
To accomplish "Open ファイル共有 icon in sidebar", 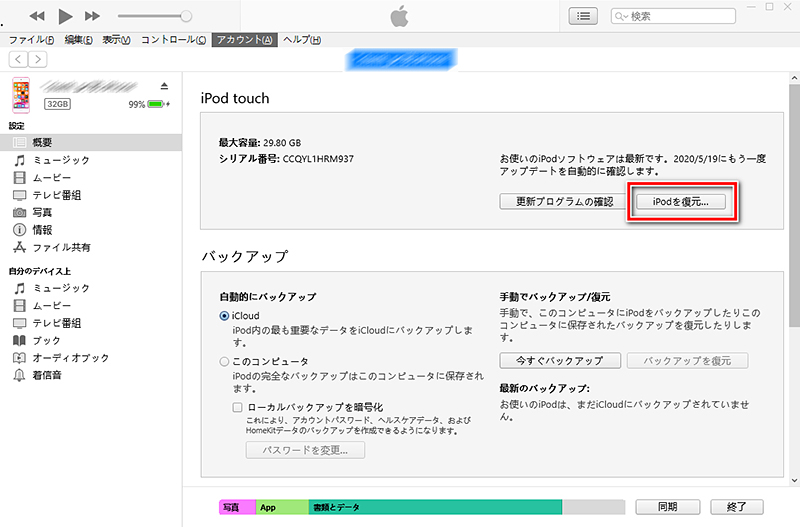I will click(19, 247).
